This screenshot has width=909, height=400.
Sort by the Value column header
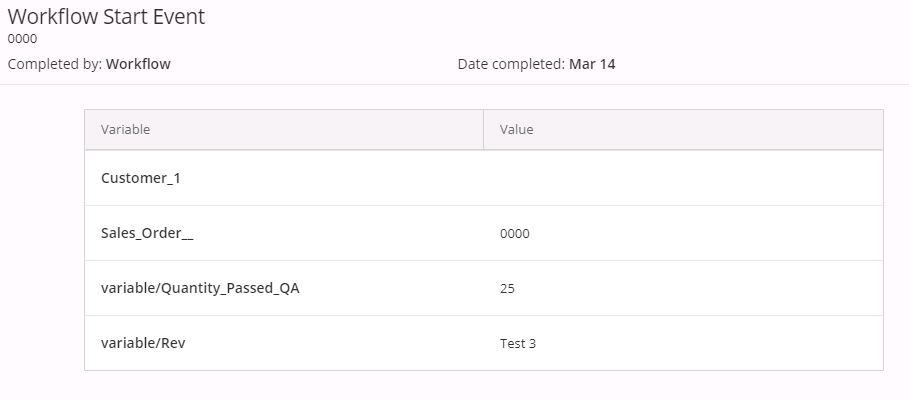(517, 130)
